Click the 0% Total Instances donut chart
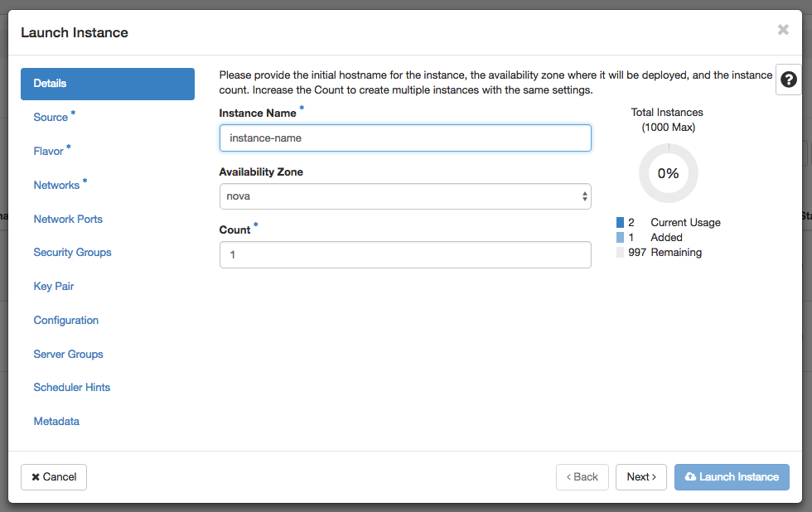Screen dimensions: 812x512 (x=668, y=173)
